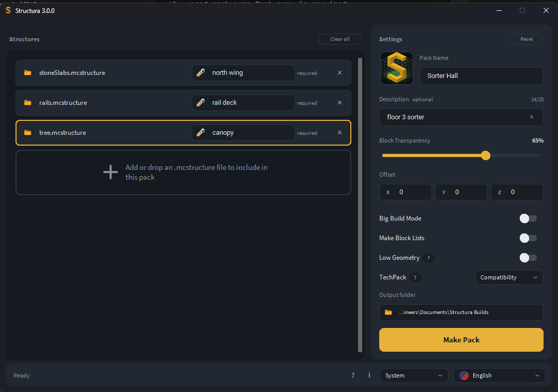This screenshot has height=392, width=558.
Task: Click the structures list scrollbar
Action: (360, 205)
